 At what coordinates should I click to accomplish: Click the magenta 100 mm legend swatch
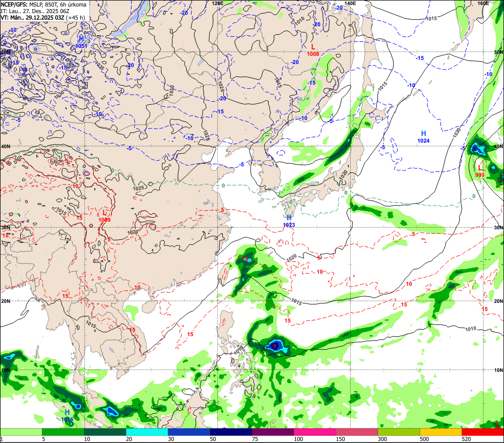point(315,432)
